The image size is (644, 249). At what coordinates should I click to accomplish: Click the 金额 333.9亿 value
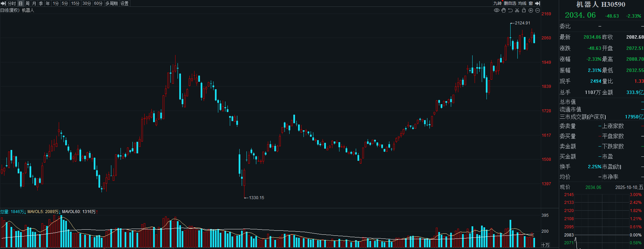pyautogui.click(x=635, y=92)
